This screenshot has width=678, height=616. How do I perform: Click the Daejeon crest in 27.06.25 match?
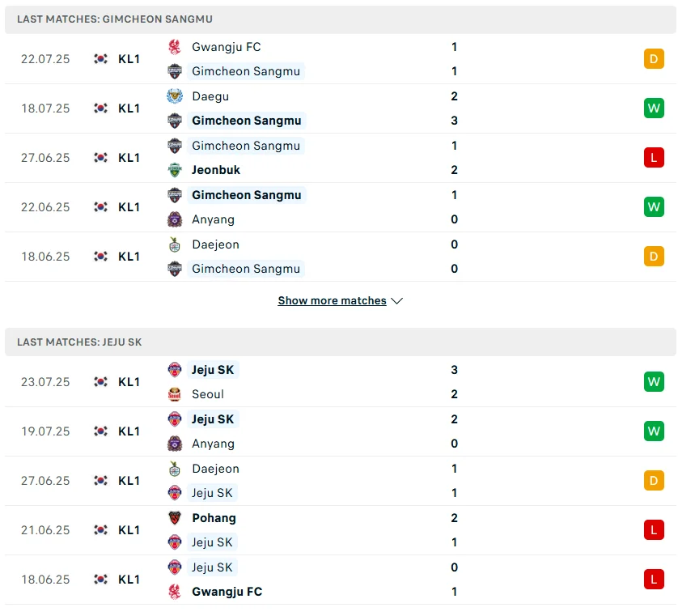(x=175, y=469)
